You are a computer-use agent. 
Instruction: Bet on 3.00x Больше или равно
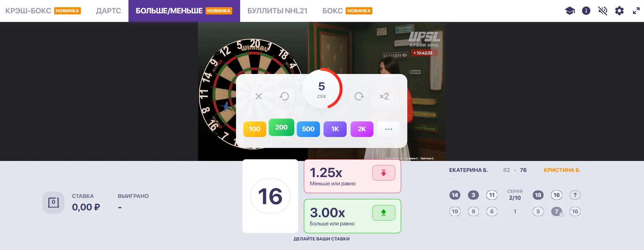point(352,216)
